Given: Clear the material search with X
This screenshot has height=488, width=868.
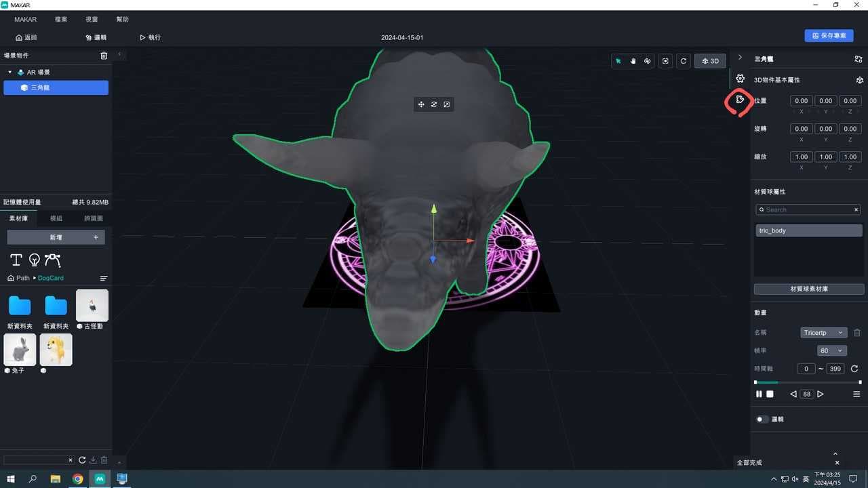Looking at the screenshot, I should [x=856, y=210].
